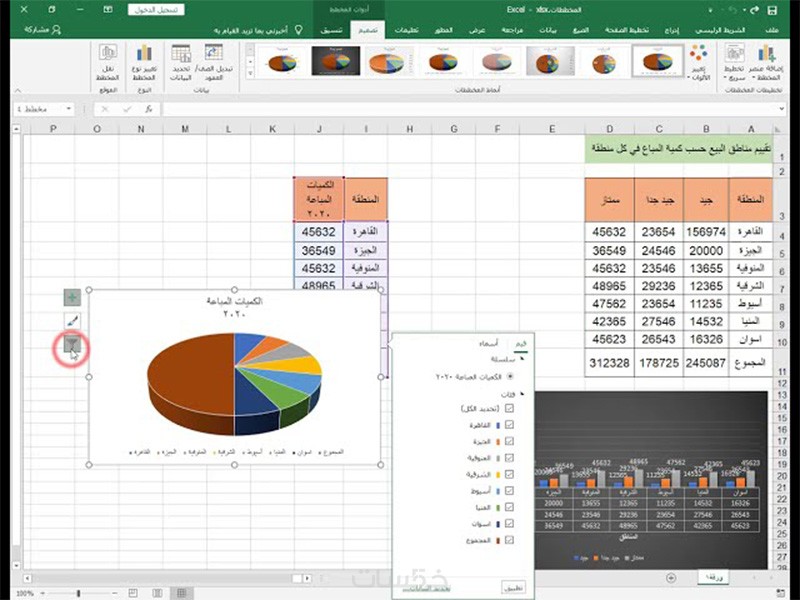Expand the chart styles gallery More arrow
Viewport: 800px width, 600px height.
[250, 74]
